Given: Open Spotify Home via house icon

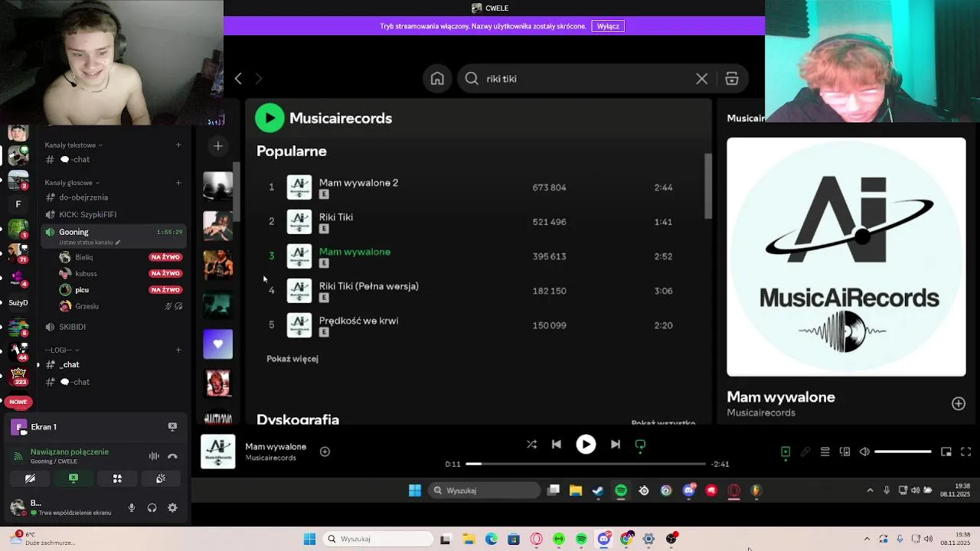Looking at the screenshot, I should tap(437, 79).
